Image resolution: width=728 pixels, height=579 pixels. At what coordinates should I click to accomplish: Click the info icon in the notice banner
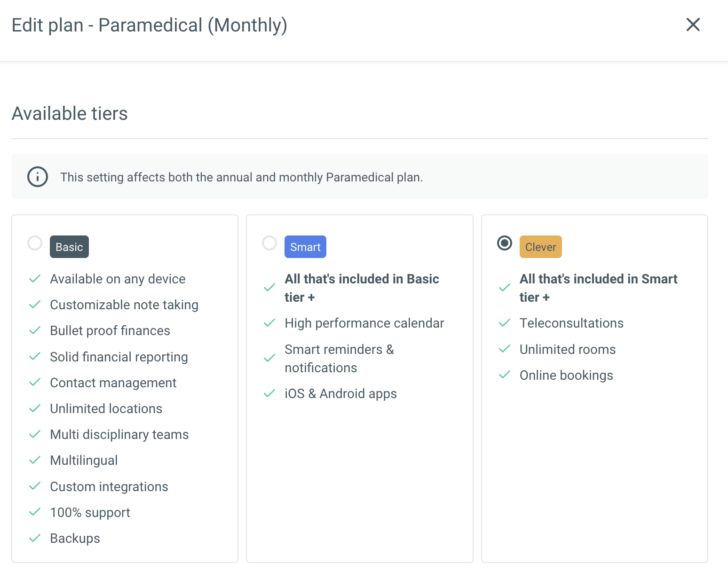click(38, 177)
